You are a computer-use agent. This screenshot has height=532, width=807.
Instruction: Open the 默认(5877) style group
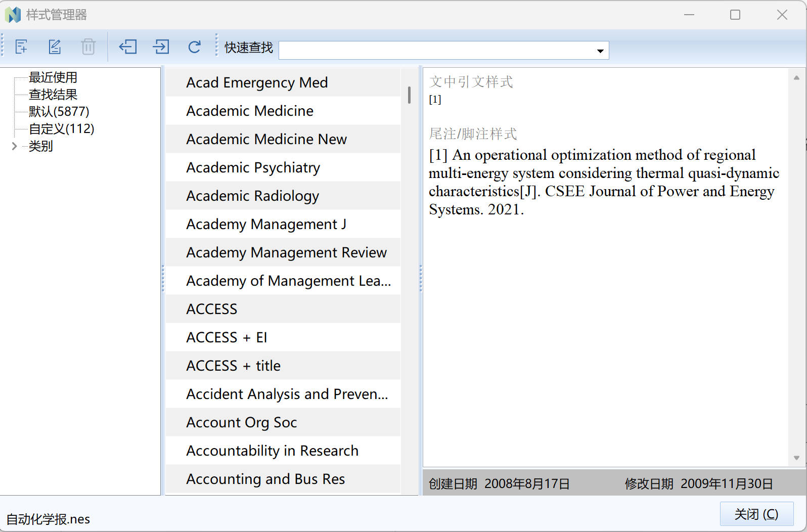coord(59,111)
